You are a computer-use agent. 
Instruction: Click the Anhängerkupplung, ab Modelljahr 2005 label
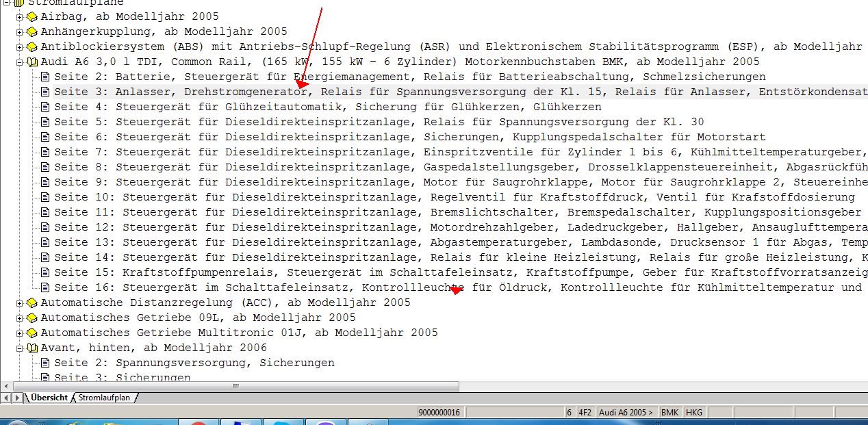point(164,31)
